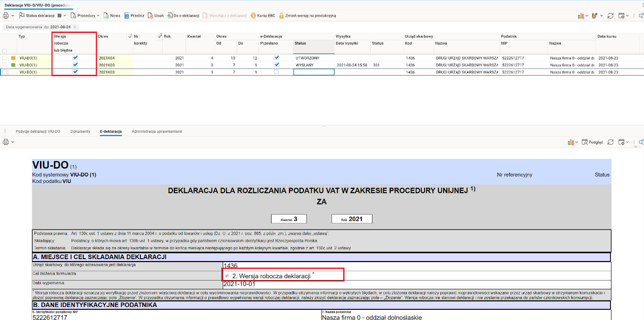Click the Rok 2021 box in the form

click(352, 219)
